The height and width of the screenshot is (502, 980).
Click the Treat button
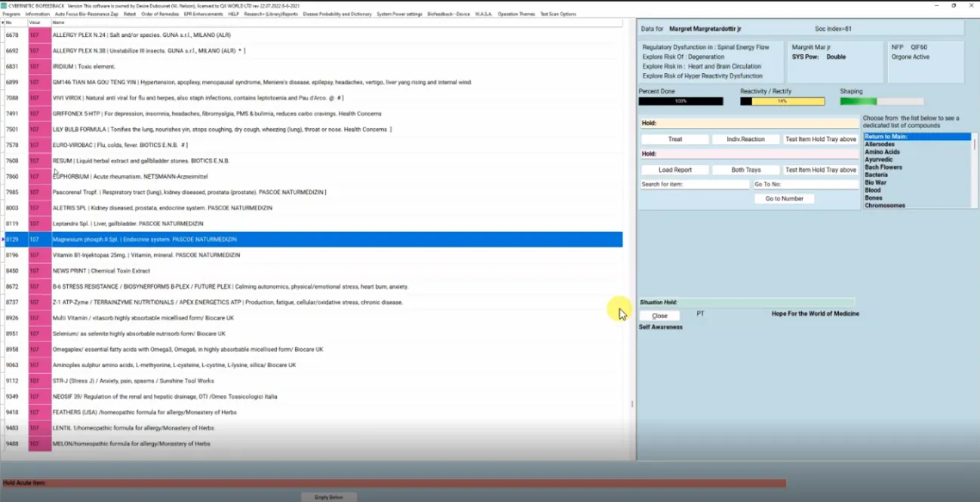coord(674,139)
